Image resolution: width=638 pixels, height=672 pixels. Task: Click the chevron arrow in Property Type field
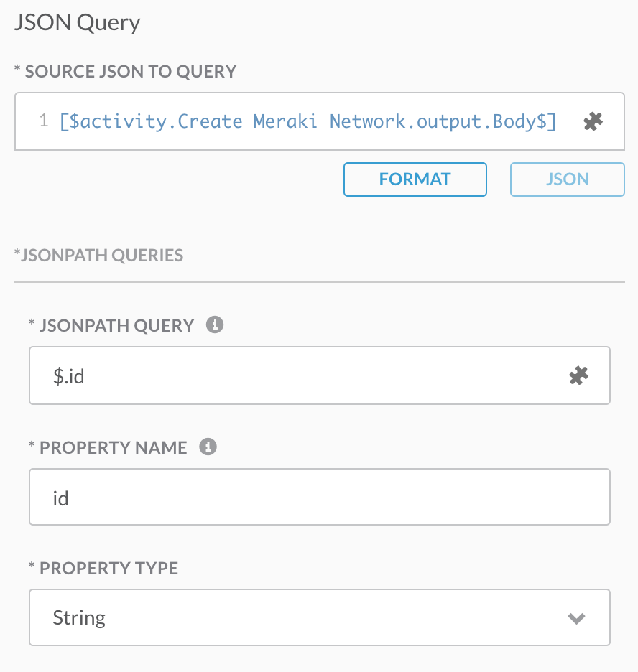point(576,618)
